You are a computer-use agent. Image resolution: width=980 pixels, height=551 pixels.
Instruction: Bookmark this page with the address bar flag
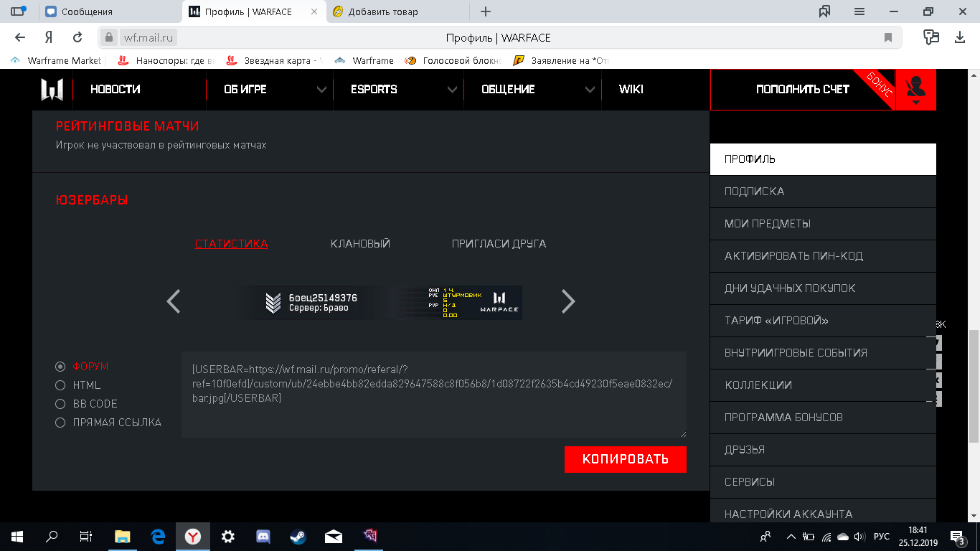(888, 37)
